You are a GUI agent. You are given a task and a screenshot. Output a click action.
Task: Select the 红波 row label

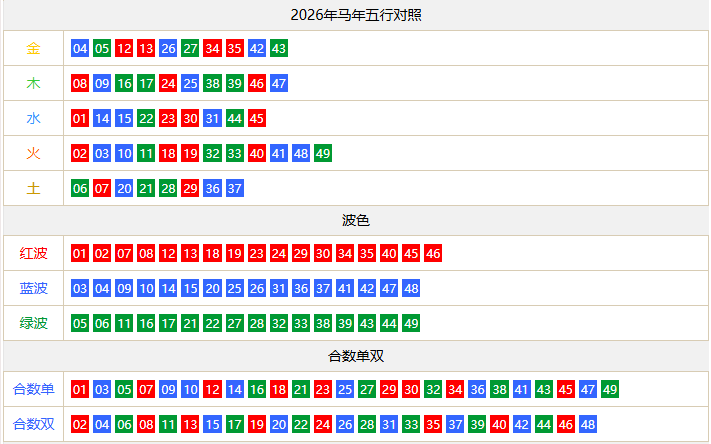click(x=33, y=253)
